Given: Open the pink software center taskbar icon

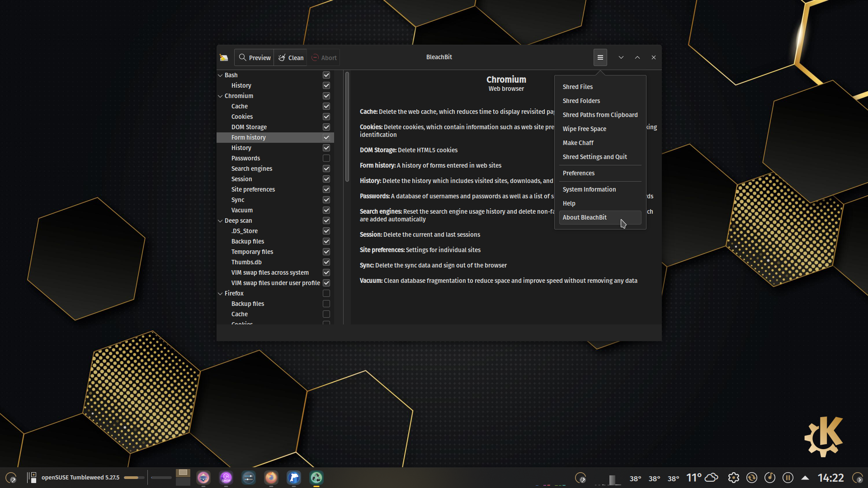Looking at the screenshot, I should coord(203,478).
